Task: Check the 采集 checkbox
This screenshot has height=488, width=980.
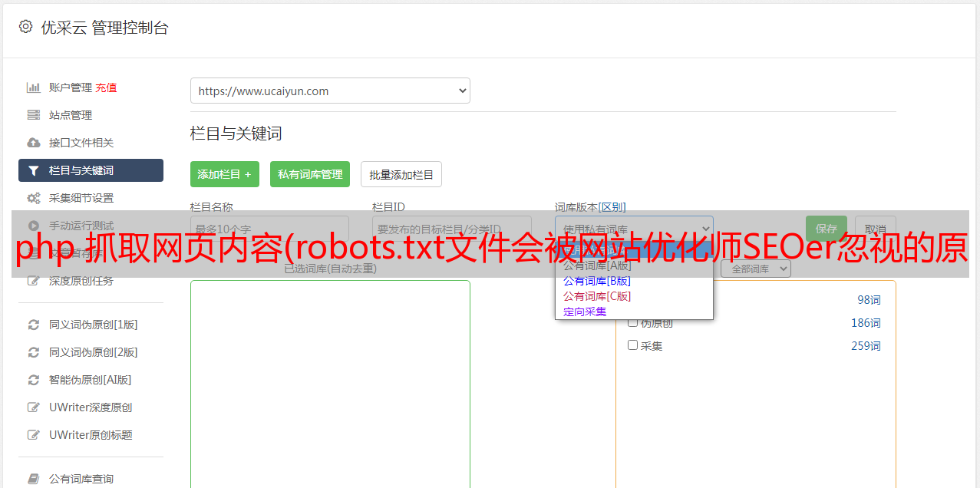Action: (x=633, y=345)
